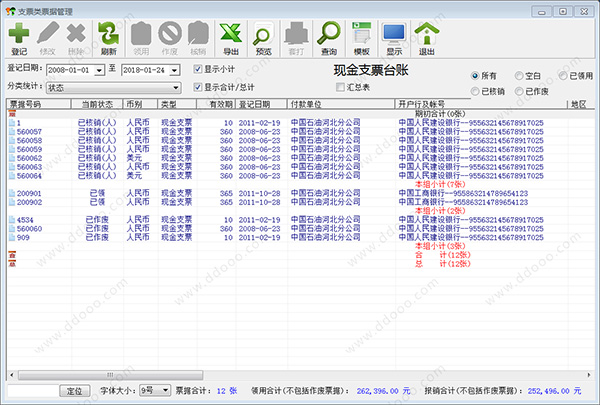Click the document icon beside ticket 560057
Screen dimensions: 600x405
point(12,131)
